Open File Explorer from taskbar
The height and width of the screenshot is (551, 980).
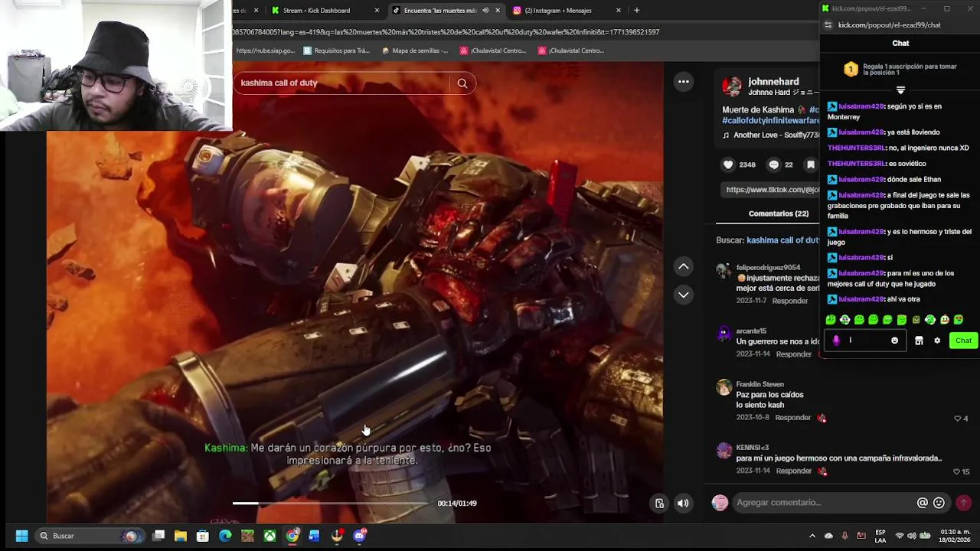click(x=181, y=536)
